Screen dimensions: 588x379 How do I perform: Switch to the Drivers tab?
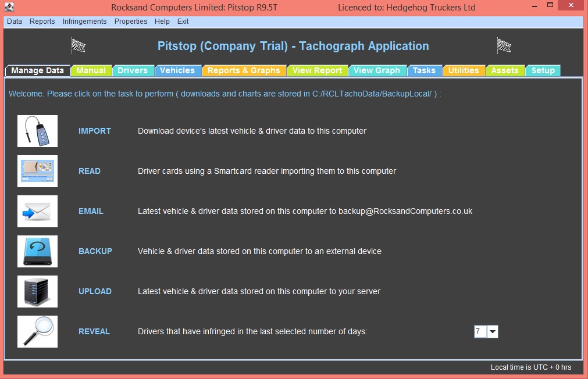tap(133, 70)
